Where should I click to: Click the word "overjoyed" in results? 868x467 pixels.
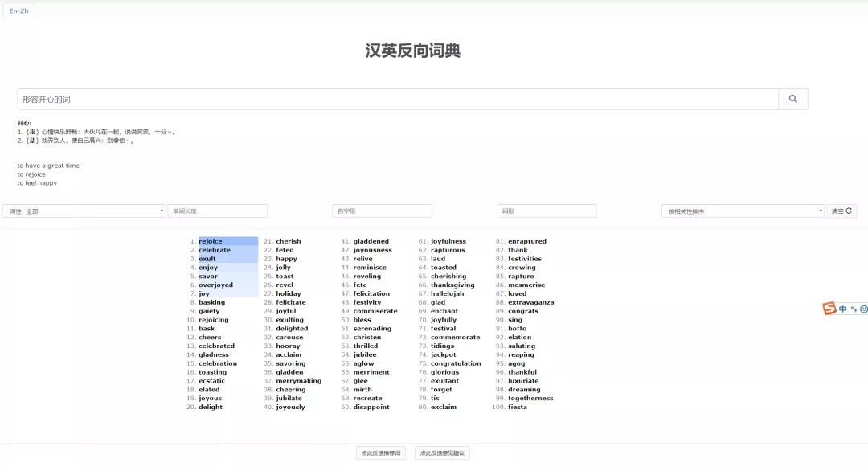click(215, 285)
